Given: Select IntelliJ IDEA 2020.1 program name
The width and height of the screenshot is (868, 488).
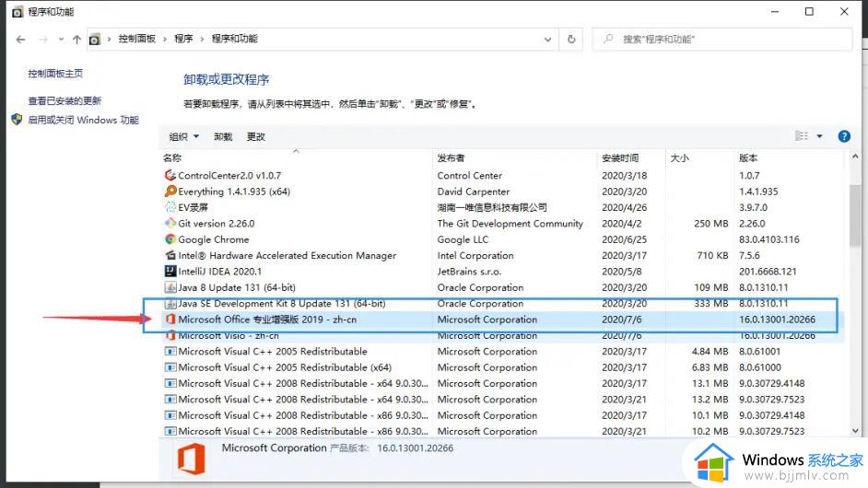Looking at the screenshot, I should 220,271.
